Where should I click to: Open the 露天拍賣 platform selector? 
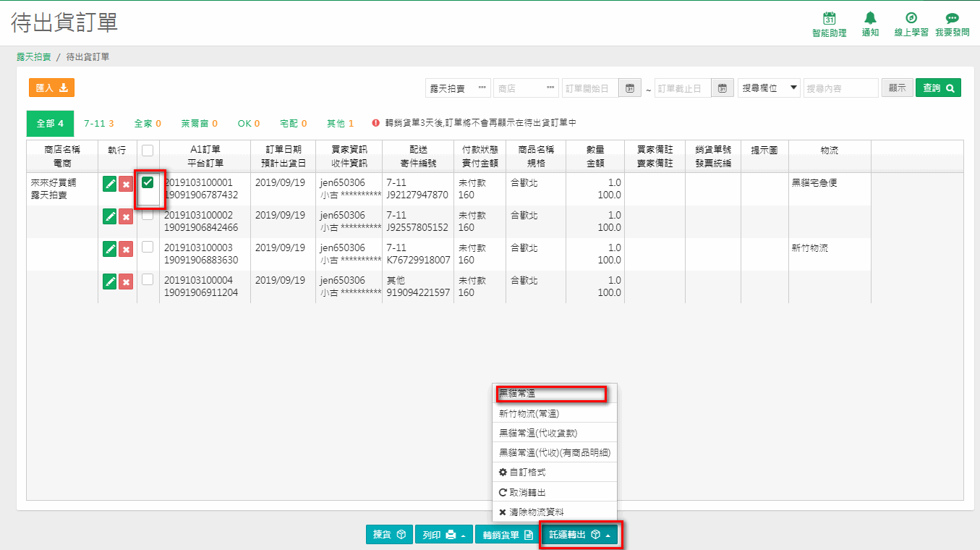(x=458, y=88)
